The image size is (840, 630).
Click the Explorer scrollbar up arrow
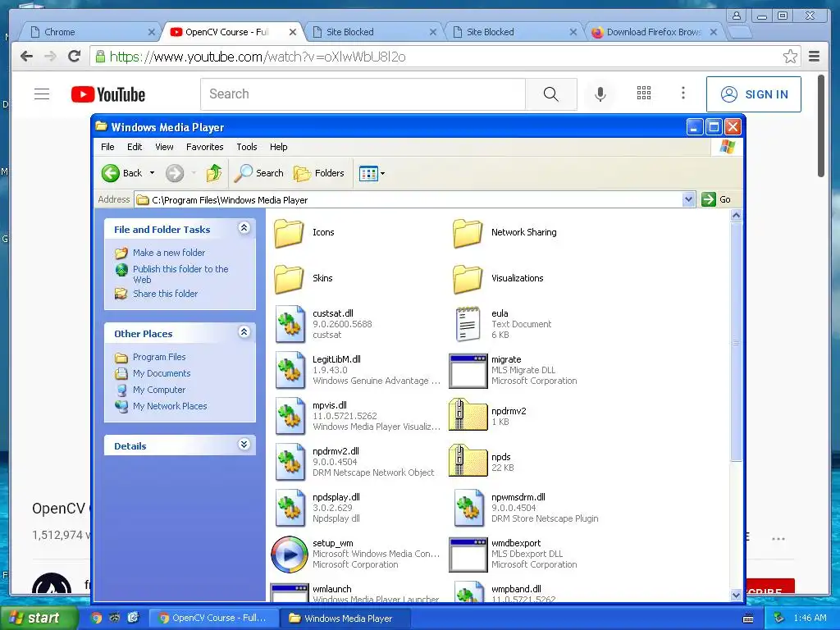point(736,216)
